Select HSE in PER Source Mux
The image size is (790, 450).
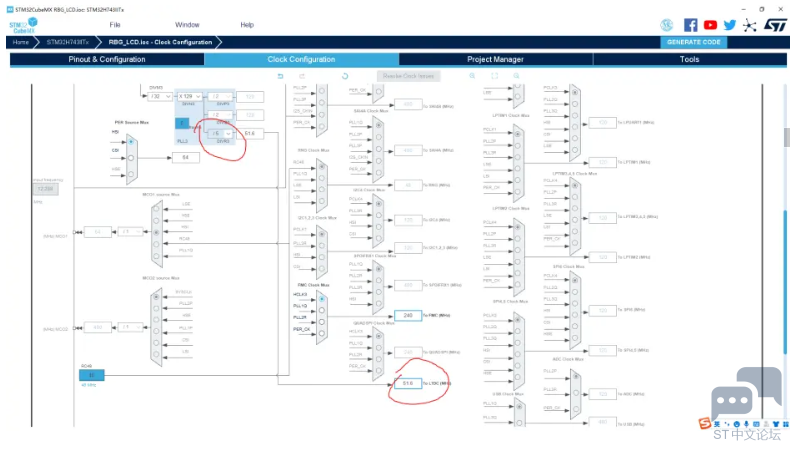131,174
